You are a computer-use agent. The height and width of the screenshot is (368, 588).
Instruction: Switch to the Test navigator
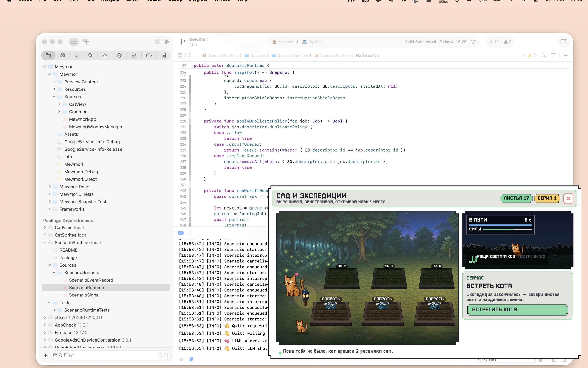[x=119, y=55]
